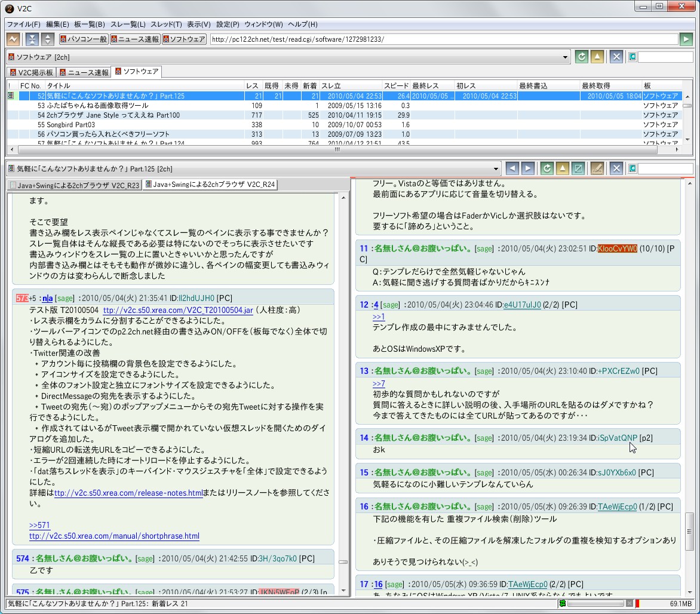Click the orange graph icon in top toolbar

13,39
